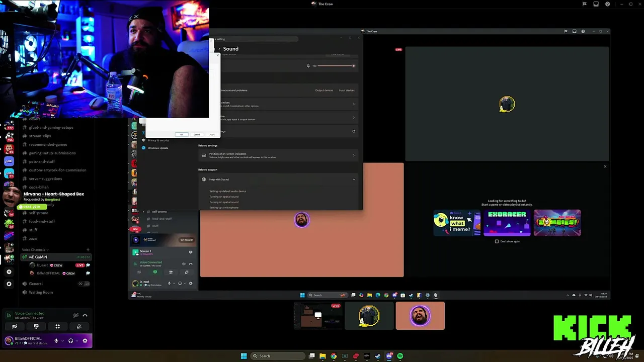Toggle noise suppression in outer Voice Connected panel
Screen dimensions: 644x362
pyautogui.click(x=75, y=315)
